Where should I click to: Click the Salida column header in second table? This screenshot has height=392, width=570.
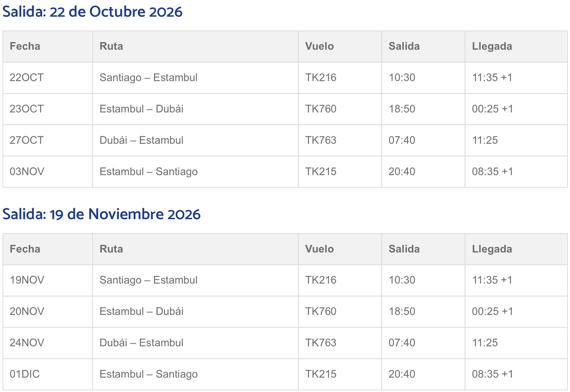[404, 249]
